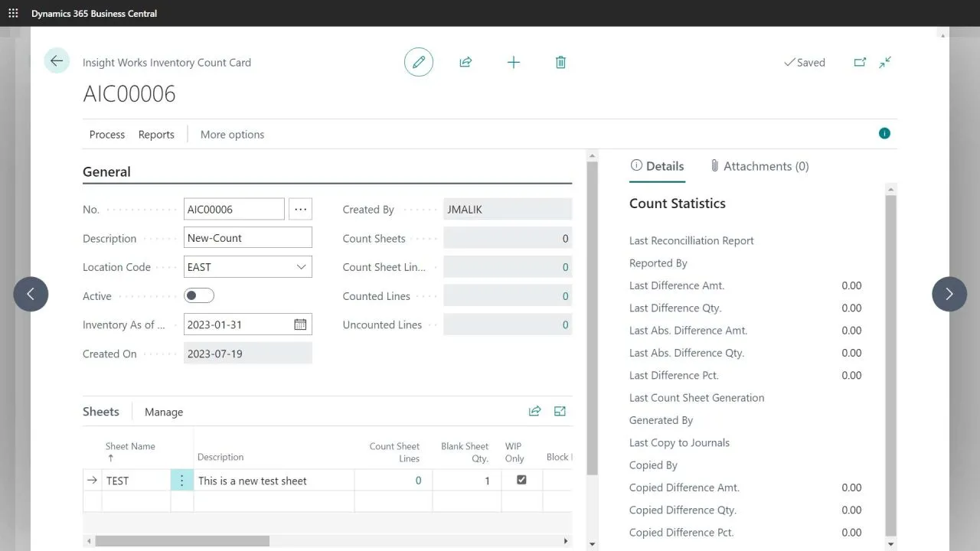This screenshot has height=551, width=980.
Task: Open the three-dot menu on the TEST sheet row
Action: coord(181,480)
